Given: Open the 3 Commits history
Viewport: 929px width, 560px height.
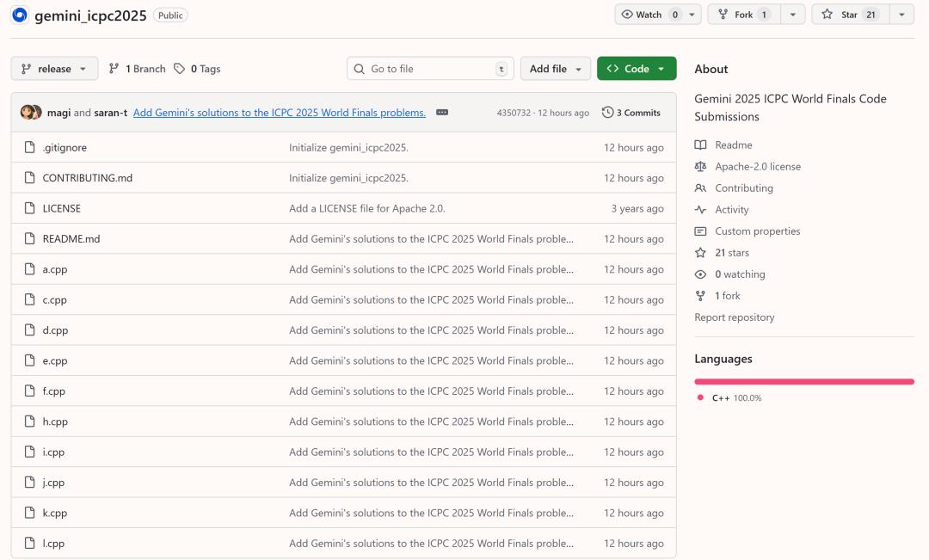Looking at the screenshot, I should 631,113.
